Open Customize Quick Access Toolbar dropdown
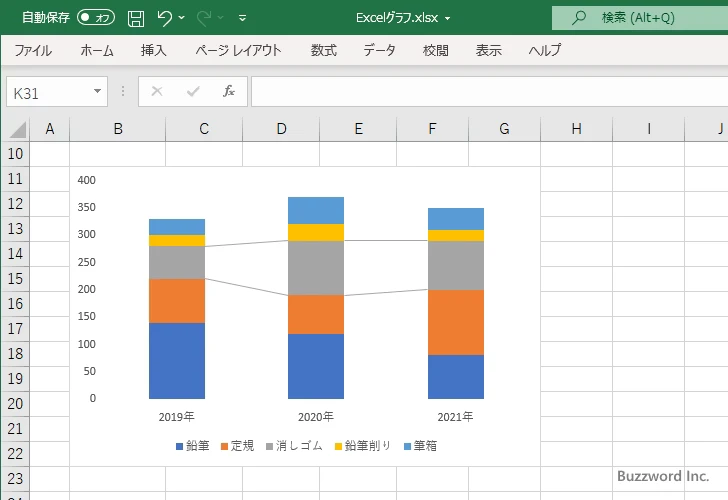The height and width of the screenshot is (500, 728). click(242, 19)
